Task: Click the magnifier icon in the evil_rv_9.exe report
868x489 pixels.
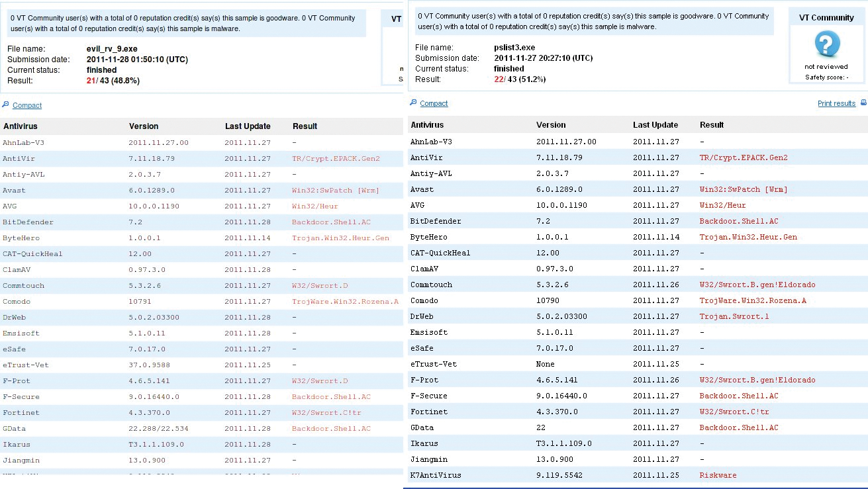Action: [x=5, y=105]
